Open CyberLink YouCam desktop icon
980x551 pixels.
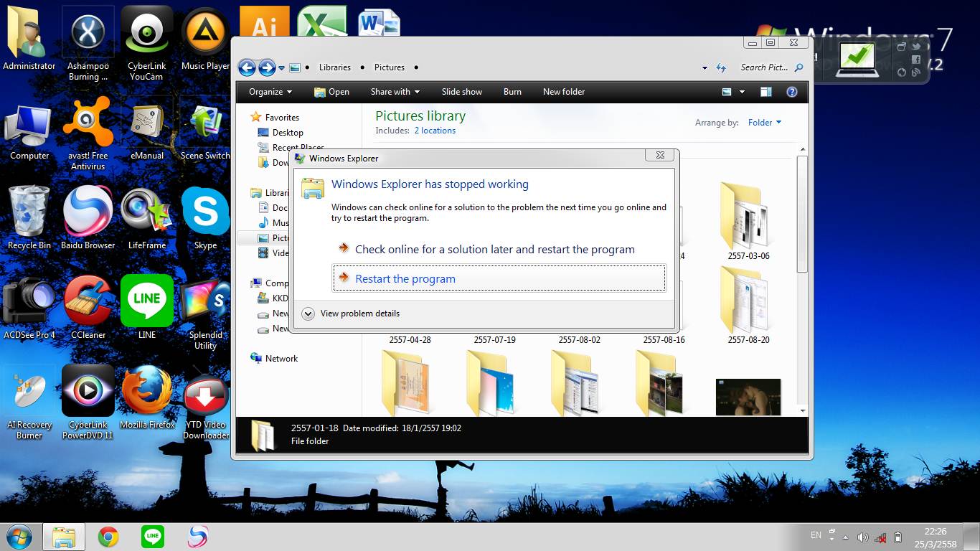point(147,43)
